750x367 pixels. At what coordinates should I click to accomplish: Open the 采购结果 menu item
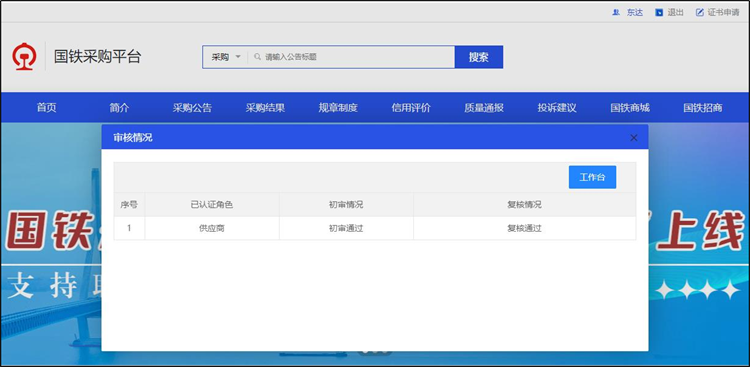[265, 108]
